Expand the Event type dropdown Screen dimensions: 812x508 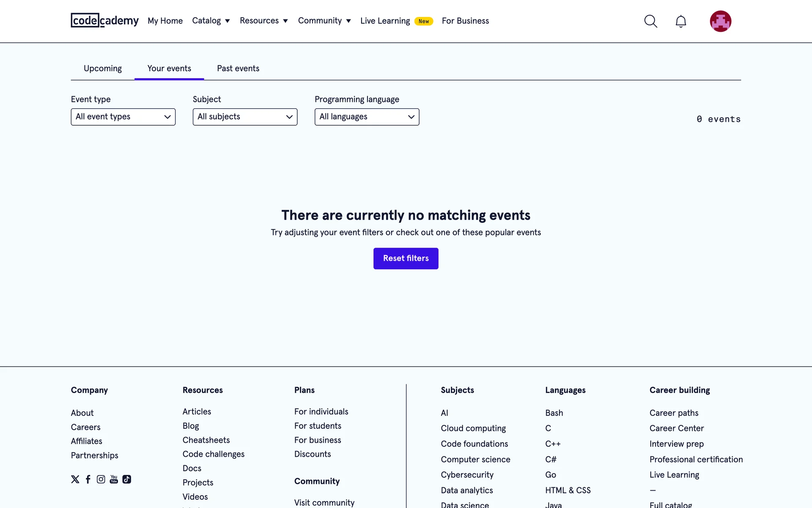pyautogui.click(x=123, y=117)
